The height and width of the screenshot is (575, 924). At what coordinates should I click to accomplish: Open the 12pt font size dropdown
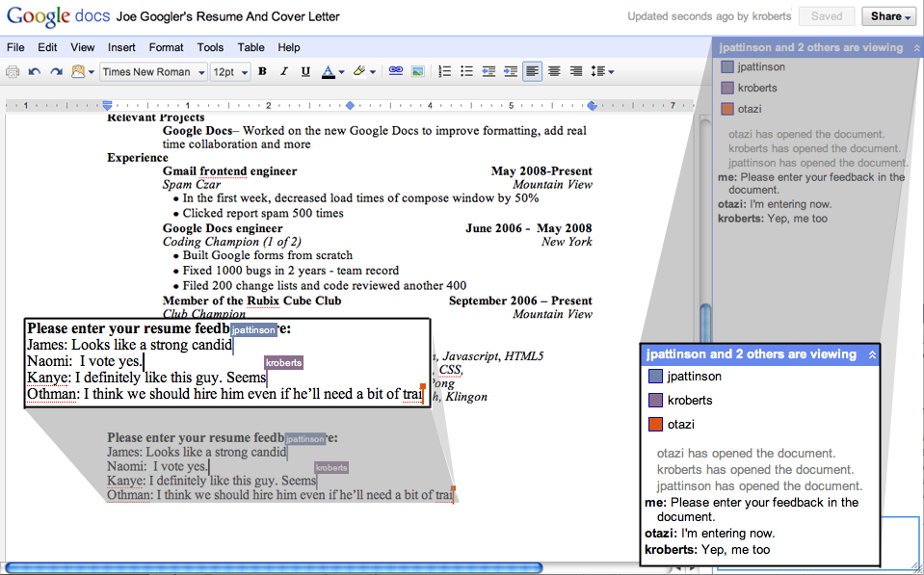[230, 72]
